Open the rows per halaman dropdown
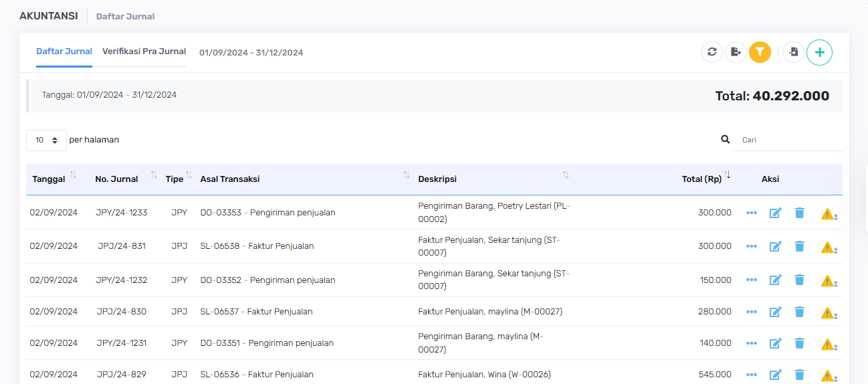Viewport: 868px width, 384px height. [46, 140]
